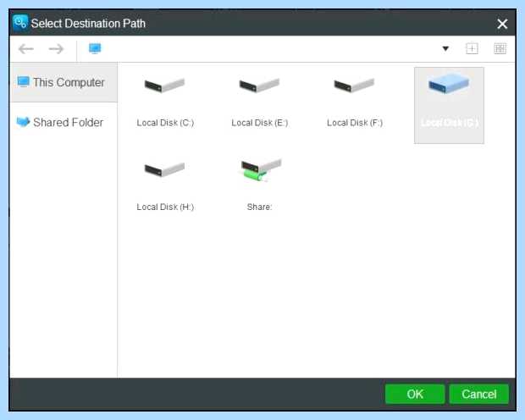Click the app logo in the title bar
The height and width of the screenshot is (420, 525).
[20, 23]
